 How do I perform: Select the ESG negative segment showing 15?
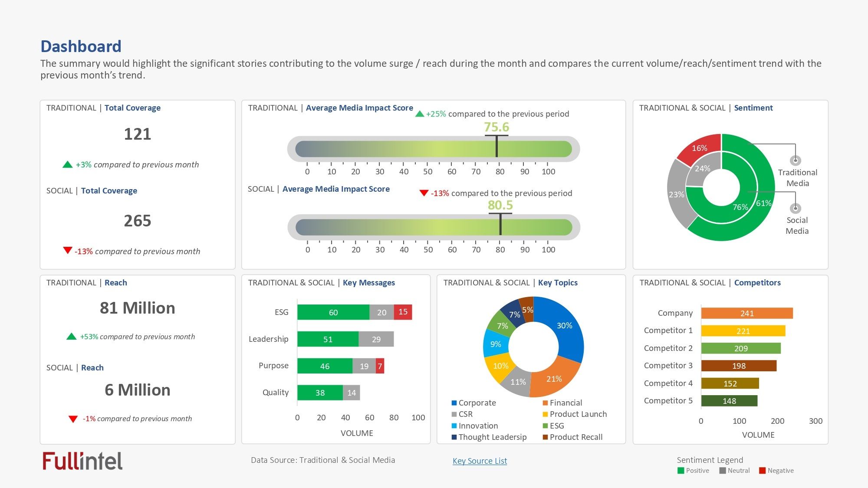(x=403, y=312)
